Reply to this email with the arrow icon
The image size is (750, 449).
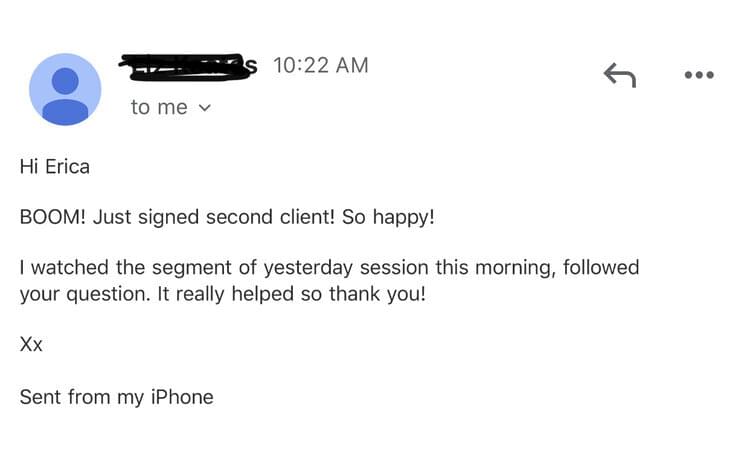tap(620, 75)
